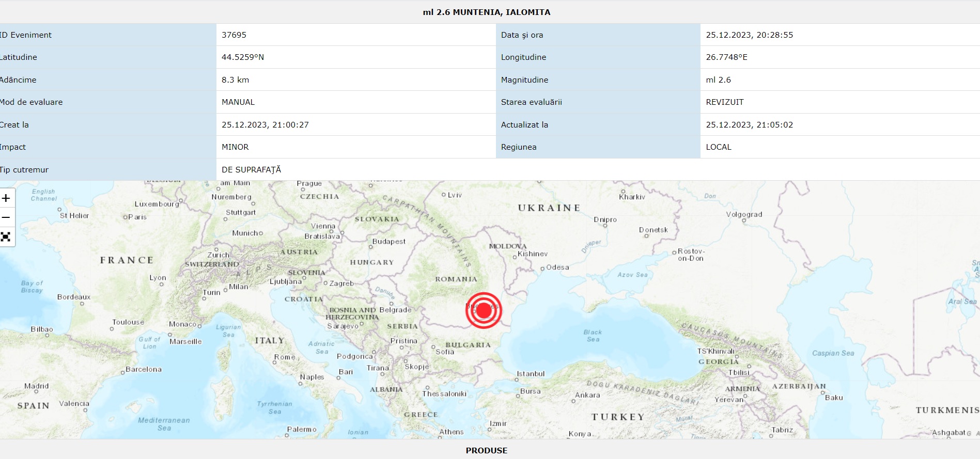980x459 pixels.
Task: Click Istanbul on the map
Action: pyautogui.click(x=531, y=374)
